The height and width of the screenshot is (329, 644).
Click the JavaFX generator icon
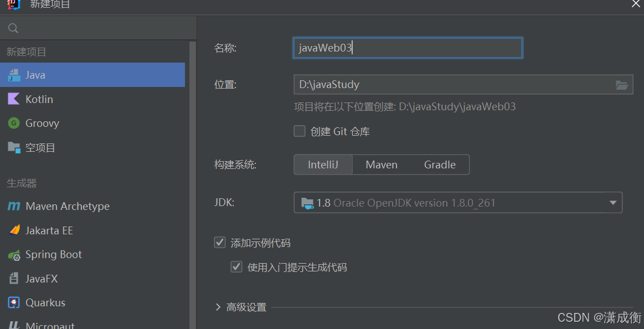pyautogui.click(x=14, y=279)
